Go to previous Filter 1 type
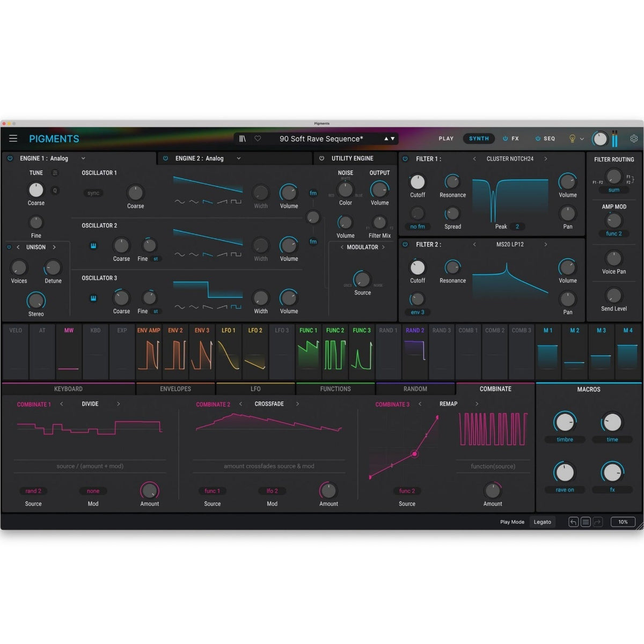This screenshot has height=644, width=644. pyautogui.click(x=474, y=159)
